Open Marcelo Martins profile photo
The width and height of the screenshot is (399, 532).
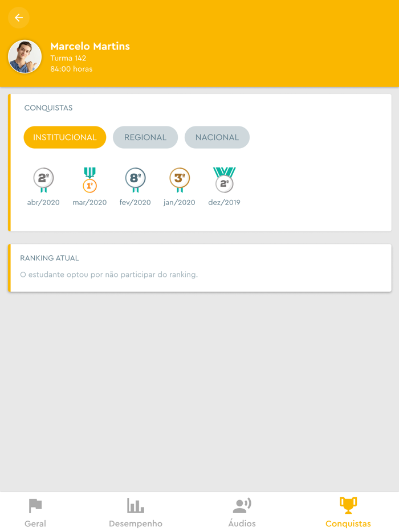(25, 56)
